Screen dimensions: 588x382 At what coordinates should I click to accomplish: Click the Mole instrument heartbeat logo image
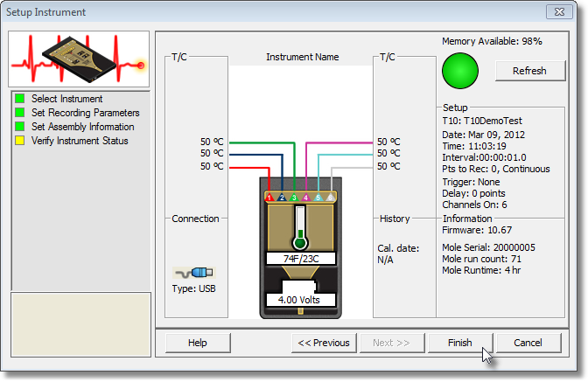(79, 59)
